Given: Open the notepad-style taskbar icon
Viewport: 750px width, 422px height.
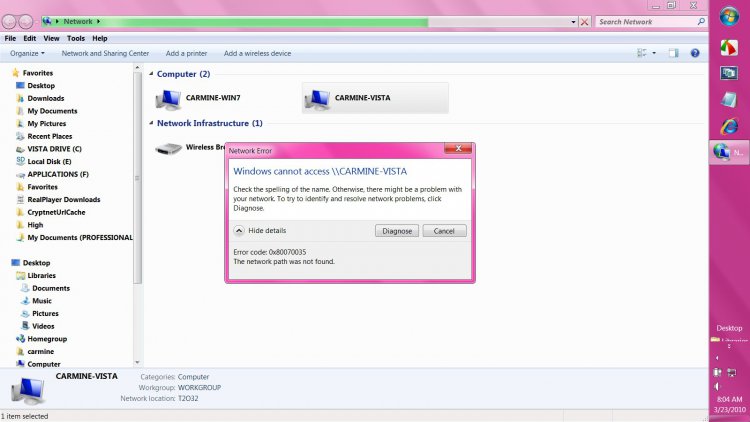Looking at the screenshot, I should click(729, 100).
